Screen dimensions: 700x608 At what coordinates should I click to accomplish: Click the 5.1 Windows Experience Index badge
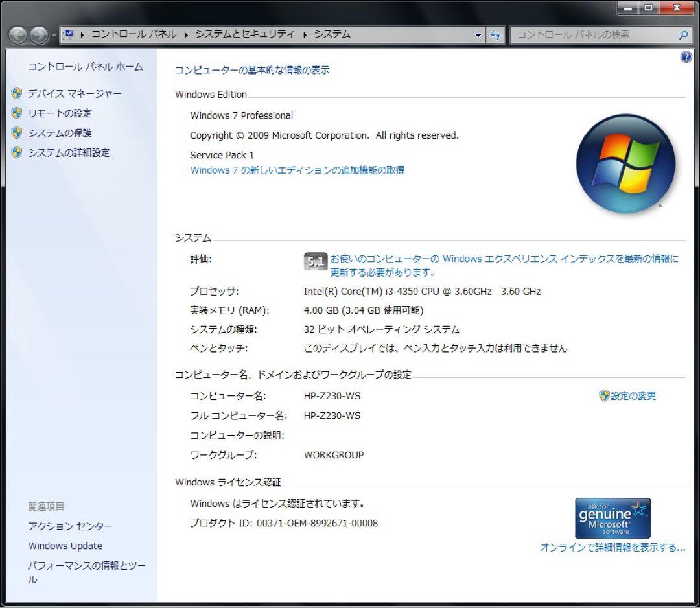click(x=315, y=262)
